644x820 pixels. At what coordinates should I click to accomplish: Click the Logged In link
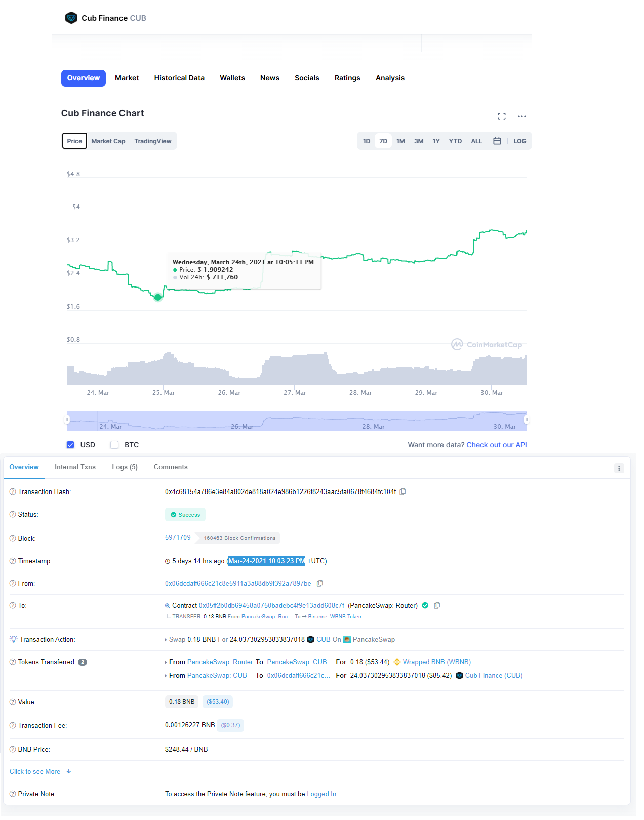point(321,794)
